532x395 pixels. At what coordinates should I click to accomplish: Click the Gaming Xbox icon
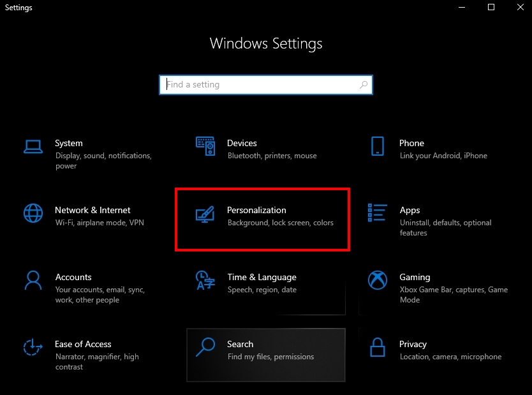pos(377,280)
